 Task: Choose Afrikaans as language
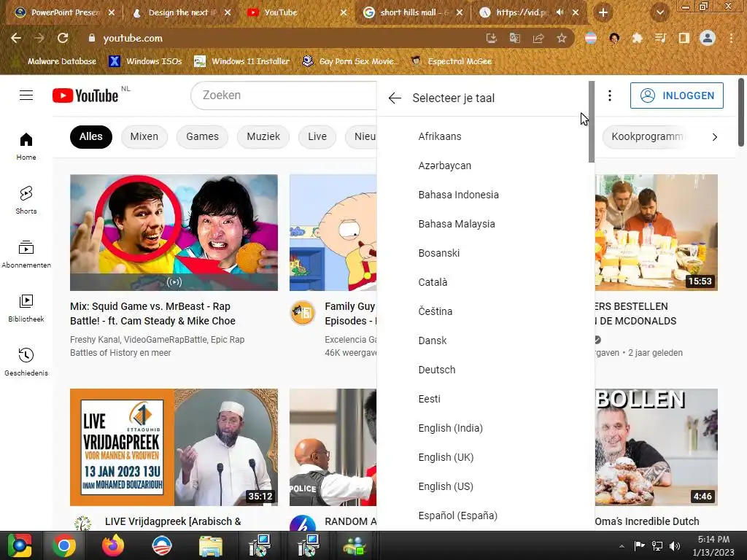(x=483, y=136)
